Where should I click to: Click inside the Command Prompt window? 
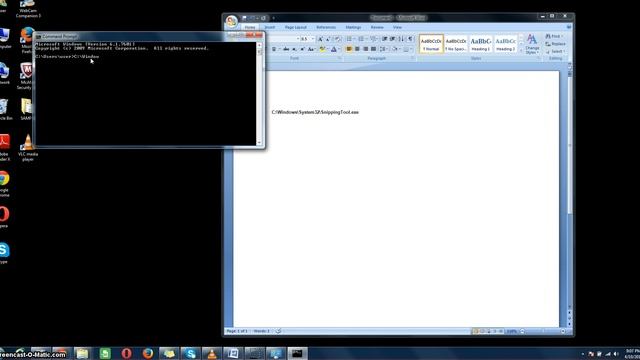coord(146,94)
